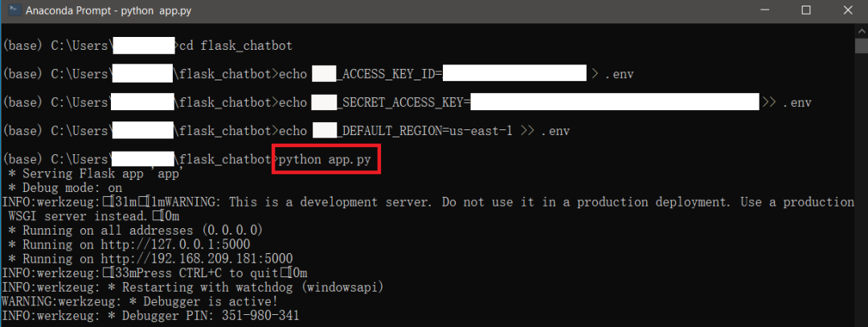The width and height of the screenshot is (868, 327).
Task: Click the vertical scrollbar thumb
Action: coord(862,45)
